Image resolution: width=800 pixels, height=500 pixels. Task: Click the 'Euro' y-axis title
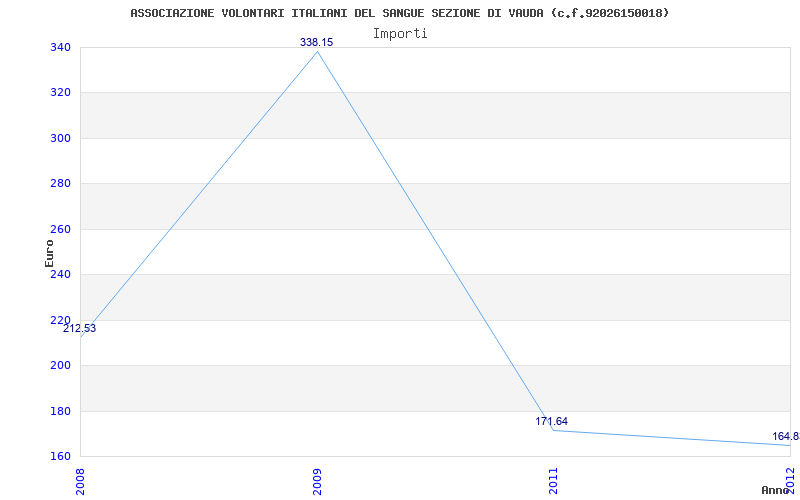coord(49,253)
